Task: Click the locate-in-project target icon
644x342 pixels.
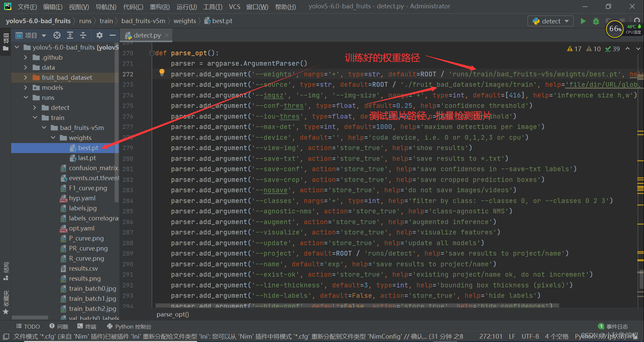Action: pyautogui.click(x=57, y=35)
